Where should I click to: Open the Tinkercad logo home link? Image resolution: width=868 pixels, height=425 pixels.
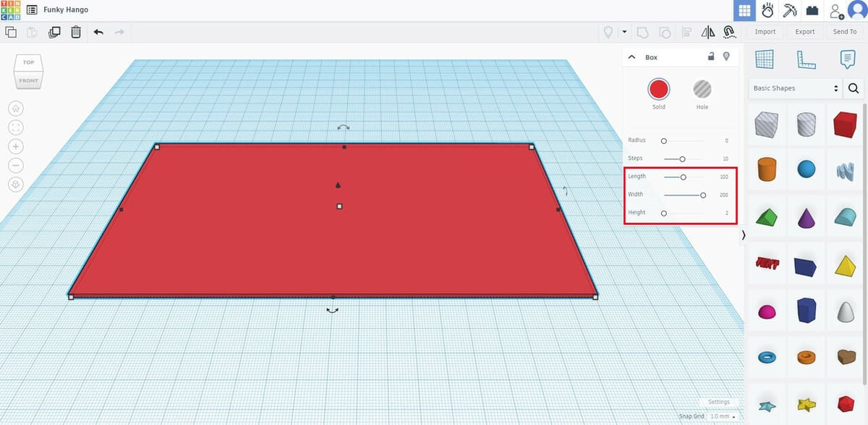pyautogui.click(x=10, y=10)
